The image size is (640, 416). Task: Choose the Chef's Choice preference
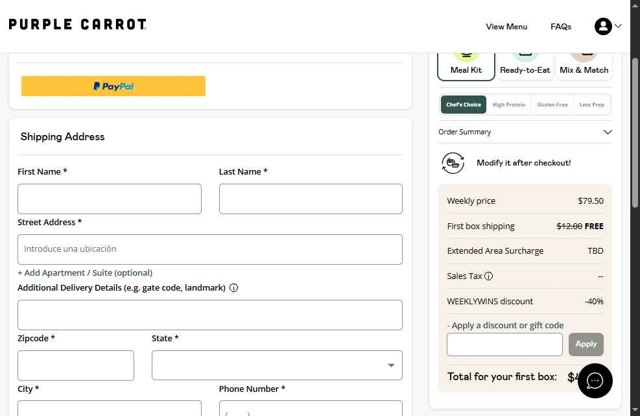[463, 105]
